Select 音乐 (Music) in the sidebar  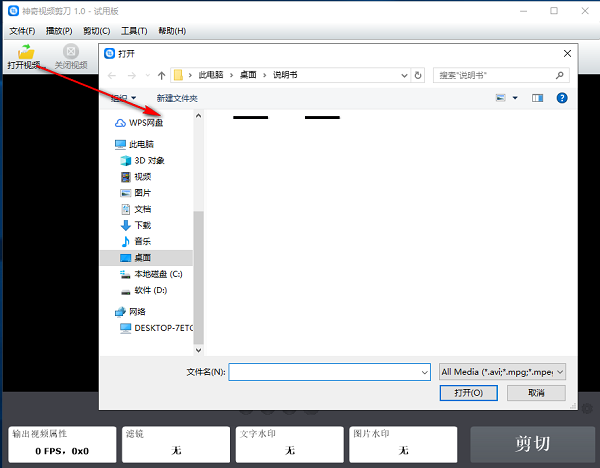click(x=142, y=241)
